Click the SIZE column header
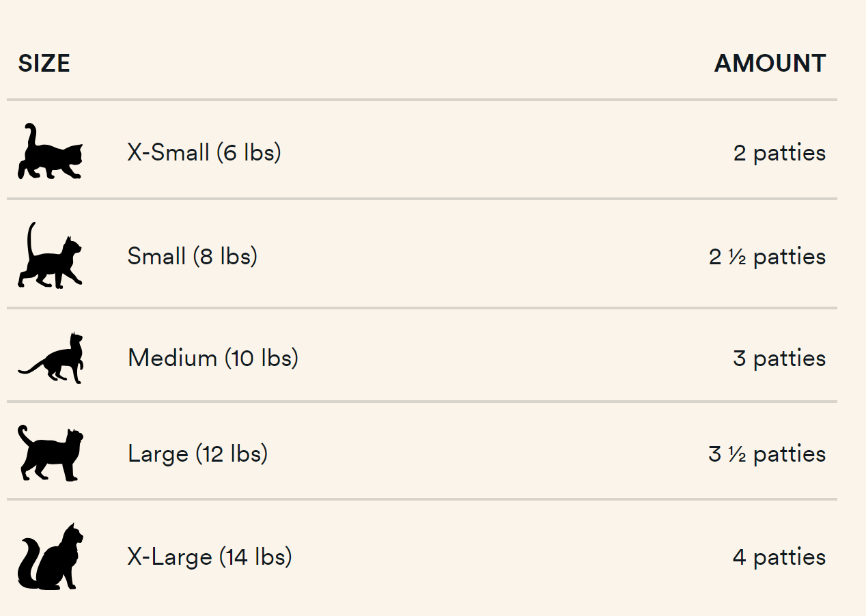The image size is (866, 616). pyautogui.click(x=44, y=64)
